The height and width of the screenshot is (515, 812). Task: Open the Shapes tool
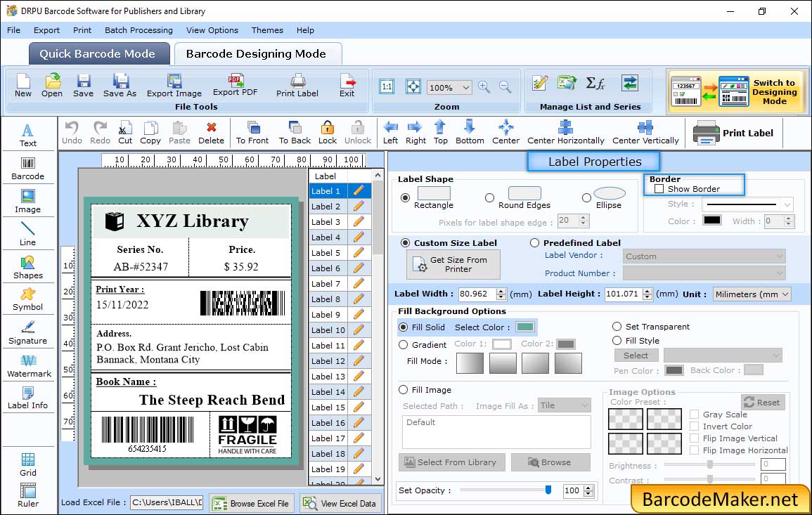(28, 268)
